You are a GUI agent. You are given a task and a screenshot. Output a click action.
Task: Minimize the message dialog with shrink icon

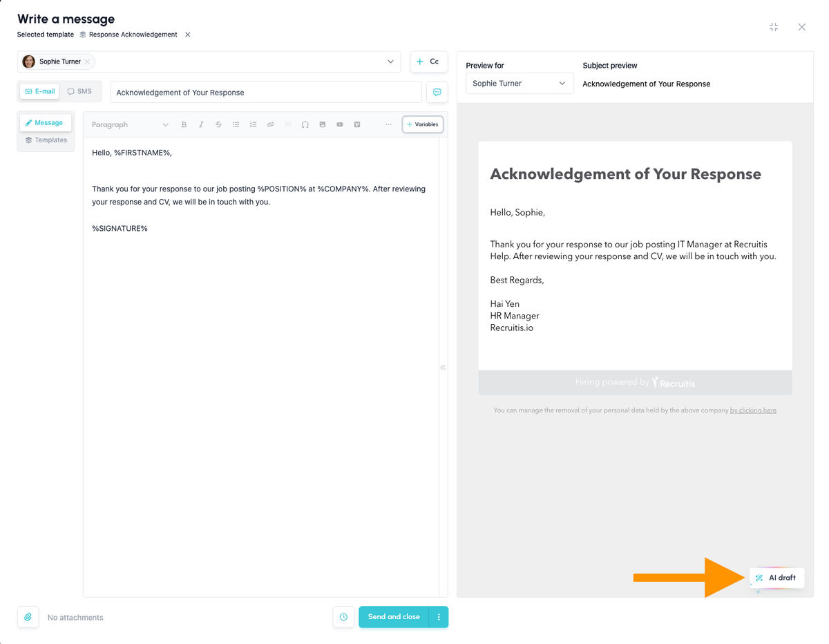(774, 27)
